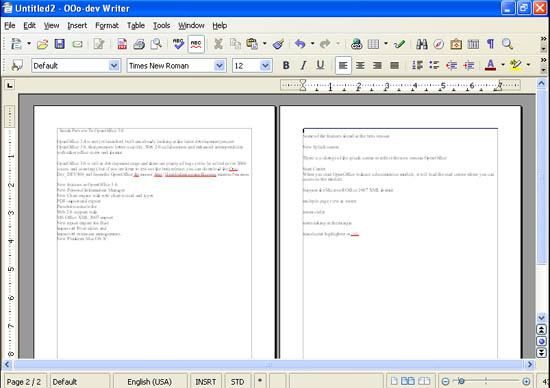Click the Paste clipboard icon
This screenshot has width=550, height=388.
[x=252, y=44]
